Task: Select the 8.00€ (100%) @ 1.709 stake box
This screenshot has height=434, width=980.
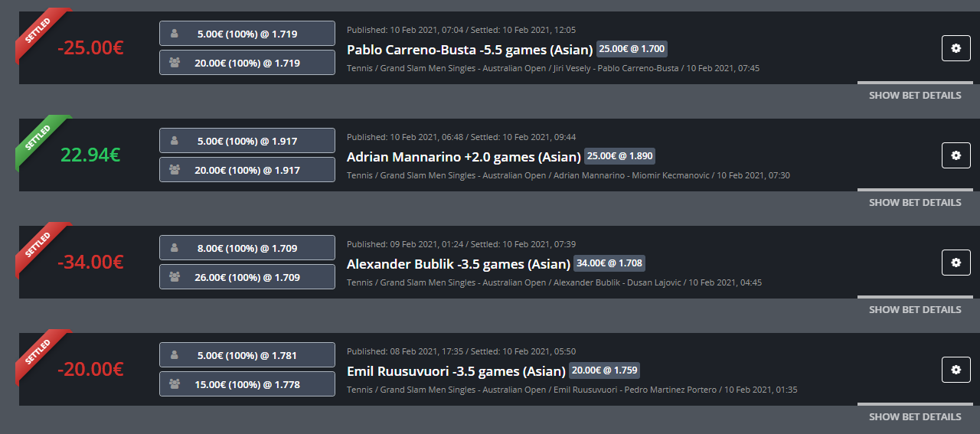Action: tap(247, 248)
